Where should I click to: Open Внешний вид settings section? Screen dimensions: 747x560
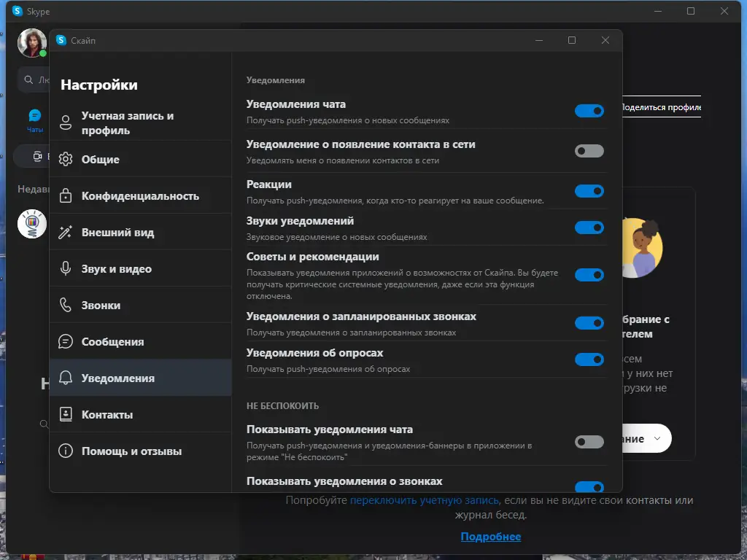(x=141, y=233)
